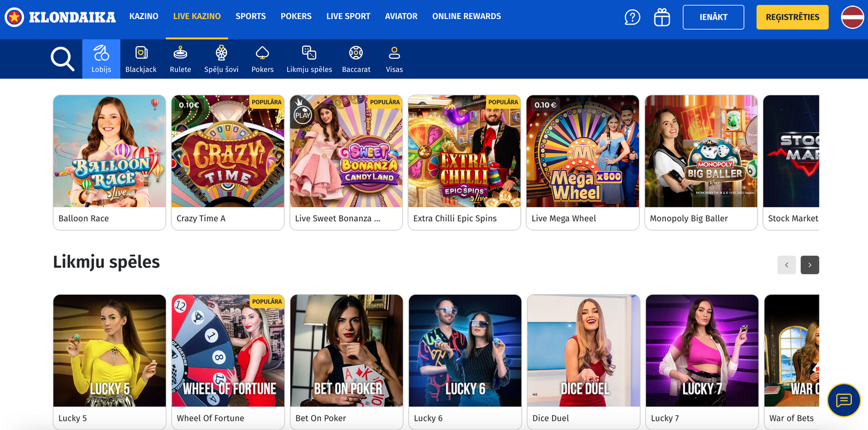Show previous Likmju spēles games
This screenshot has width=868, height=430.
[x=786, y=265]
